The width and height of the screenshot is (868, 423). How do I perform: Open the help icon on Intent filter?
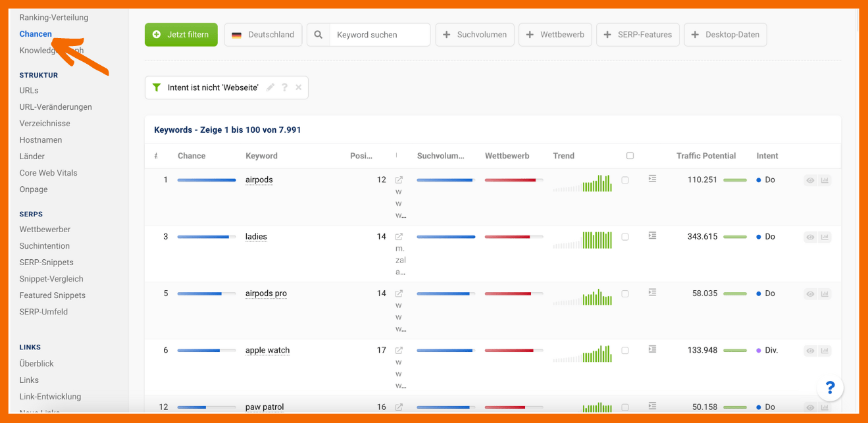pyautogui.click(x=284, y=87)
